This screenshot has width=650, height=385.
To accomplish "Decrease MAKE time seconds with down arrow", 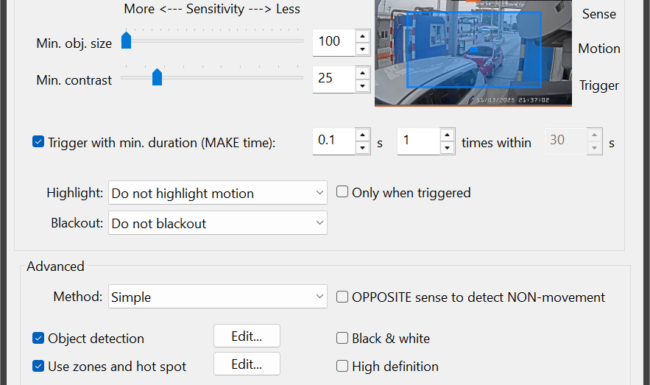I will [x=363, y=148].
